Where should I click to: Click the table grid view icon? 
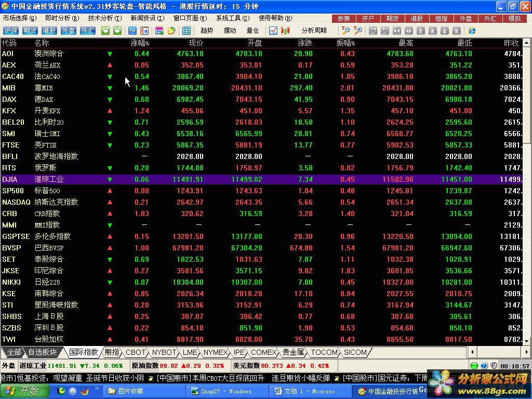(187, 31)
